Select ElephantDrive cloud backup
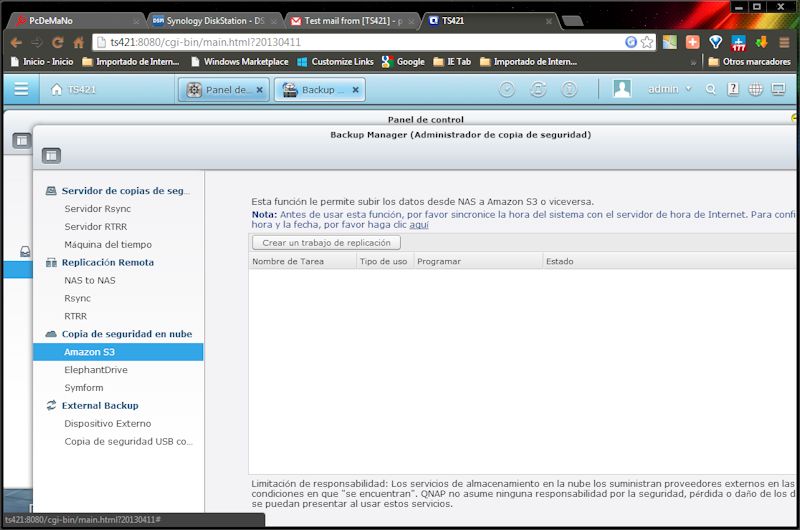 96,370
